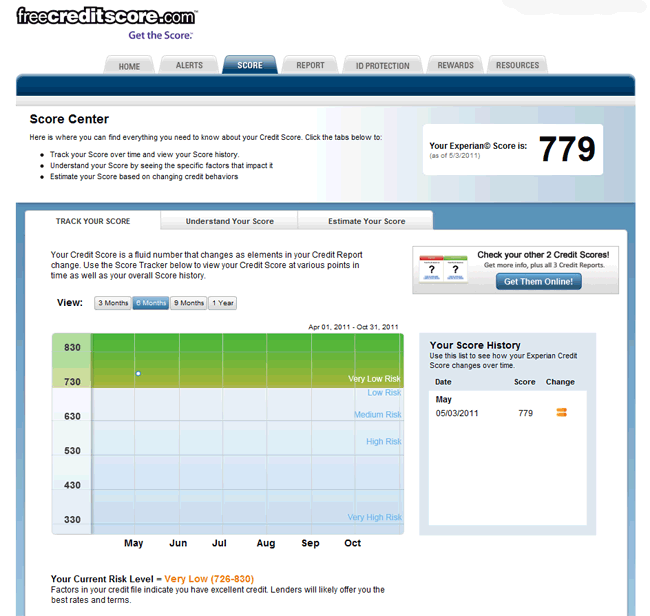Click the freecreditscore.com logo
The image size is (650, 616).
tap(107, 16)
